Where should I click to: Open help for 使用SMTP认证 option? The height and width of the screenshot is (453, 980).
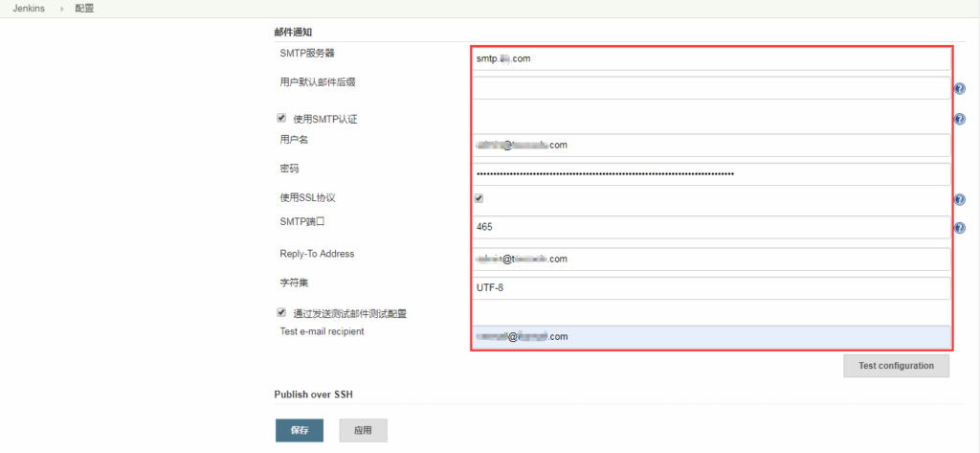point(959,119)
